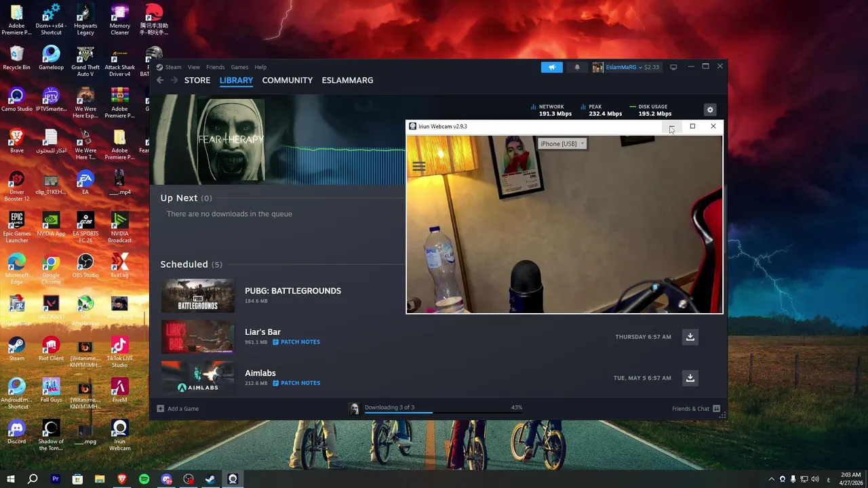Click the Aimlabs game thumbnail
This screenshot has height=488, width=868.
tap(198, 378)
